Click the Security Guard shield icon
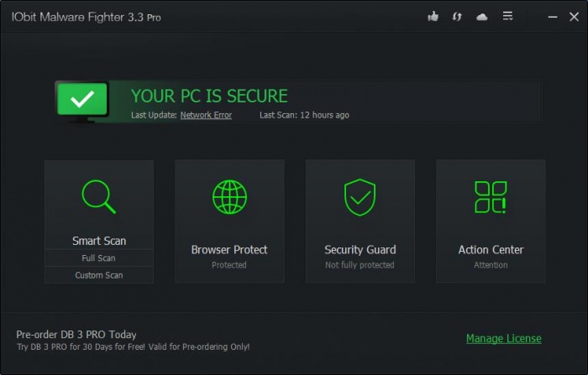This screenshot has width=588, height=375. tap(360, 197)
